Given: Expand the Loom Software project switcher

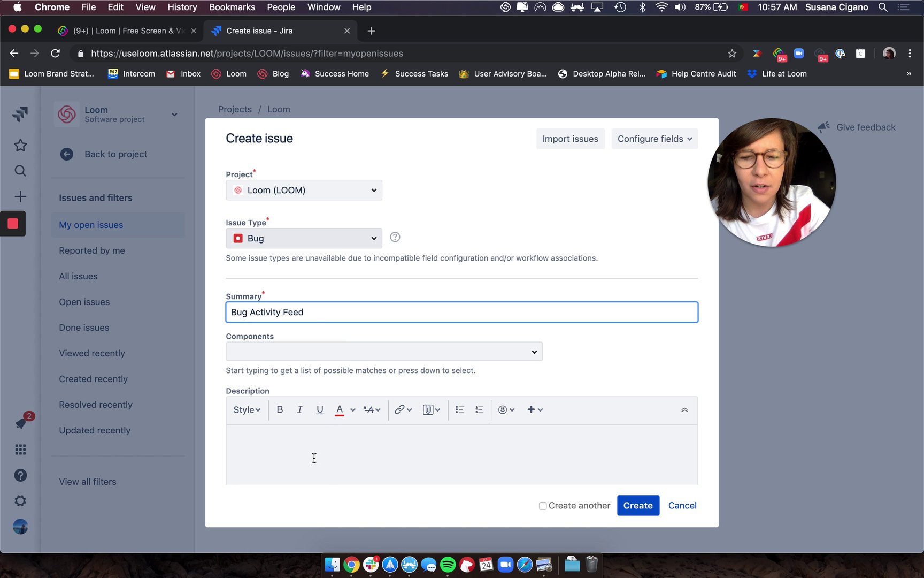Looking at the screenshot, I should pyautogui.click(x=174, y=115).
